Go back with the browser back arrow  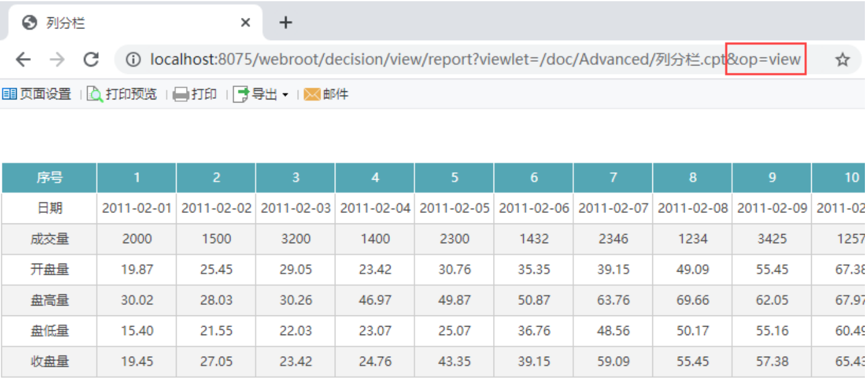tap(23, 59)
